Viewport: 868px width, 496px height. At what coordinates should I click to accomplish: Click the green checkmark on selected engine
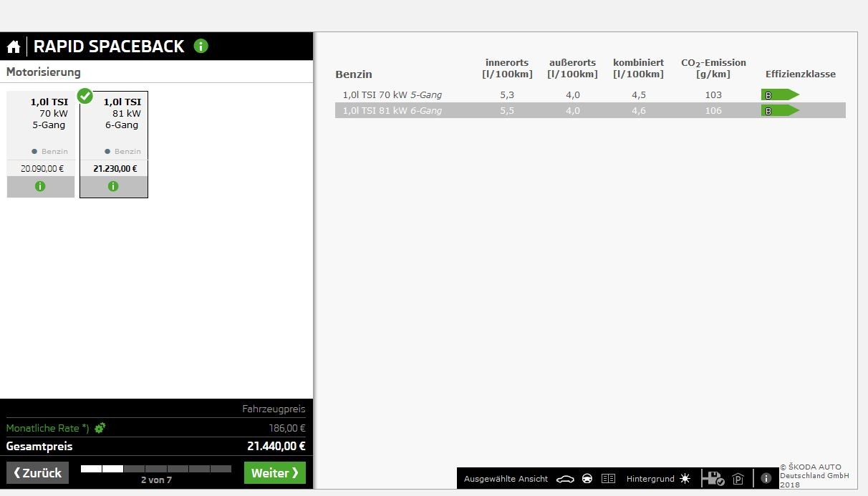(x=85, y=95)
